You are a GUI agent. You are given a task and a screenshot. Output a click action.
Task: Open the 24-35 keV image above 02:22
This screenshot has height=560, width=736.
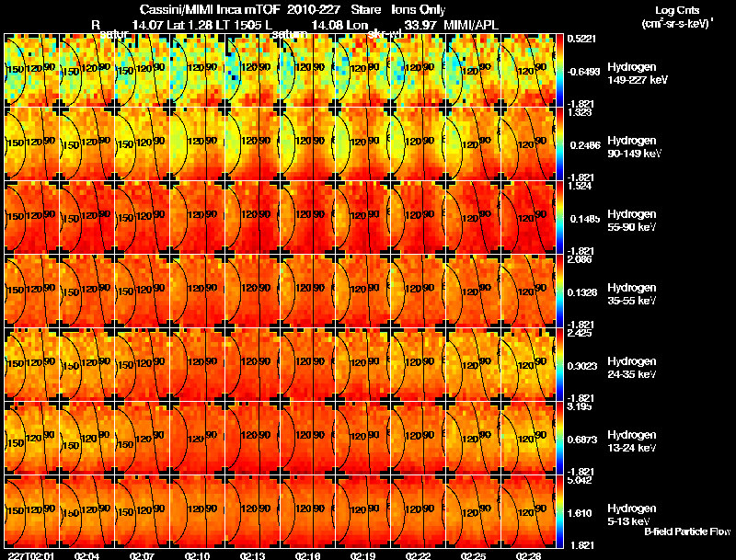[x=419, y=365]
